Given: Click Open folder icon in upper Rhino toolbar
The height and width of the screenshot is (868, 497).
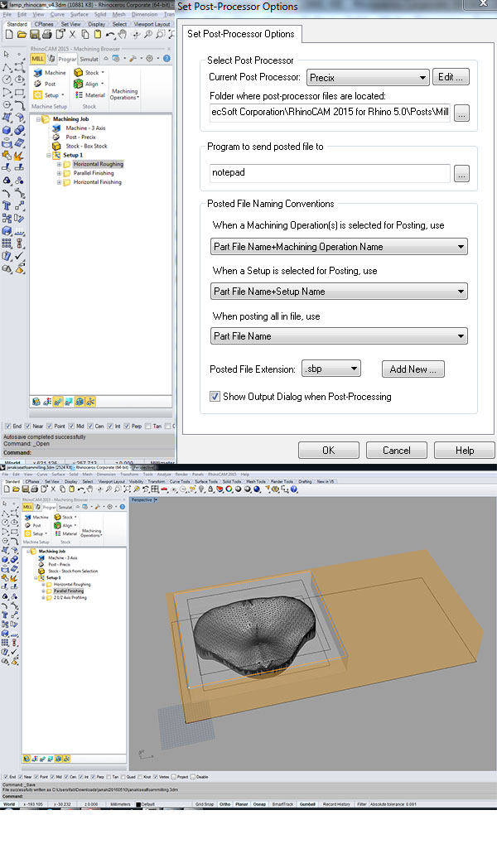Looking at the screenshot, I should [22, 34].
